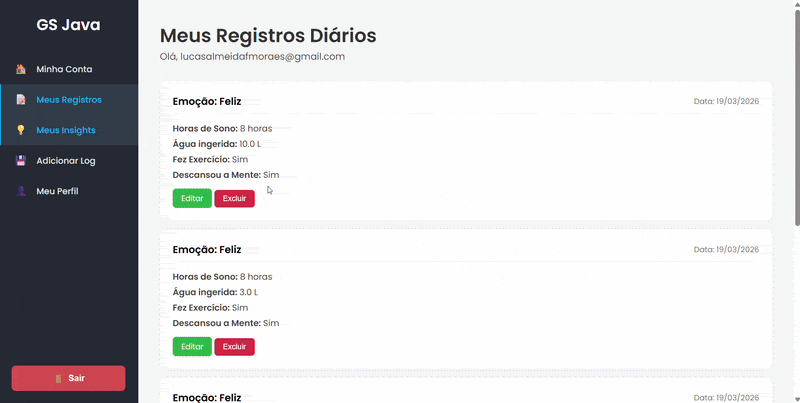Go to Meus Registros in the sidebar
This screenshot has width=800, height=403.
pos(69,100)
